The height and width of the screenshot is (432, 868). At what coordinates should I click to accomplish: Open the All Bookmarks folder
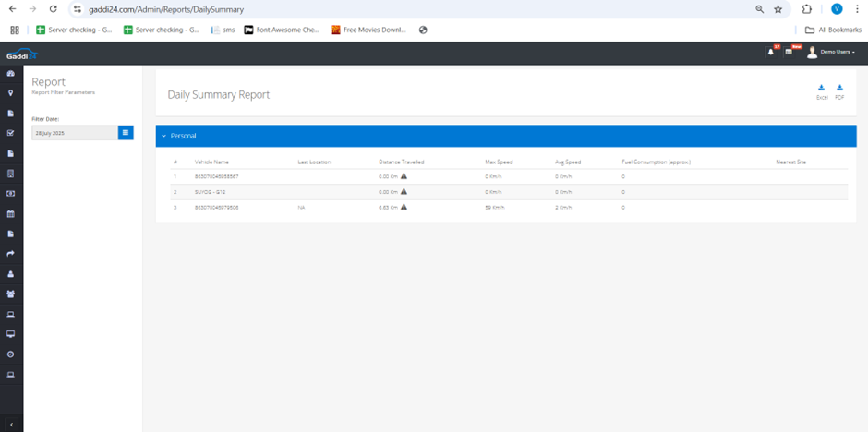[833, 30]
